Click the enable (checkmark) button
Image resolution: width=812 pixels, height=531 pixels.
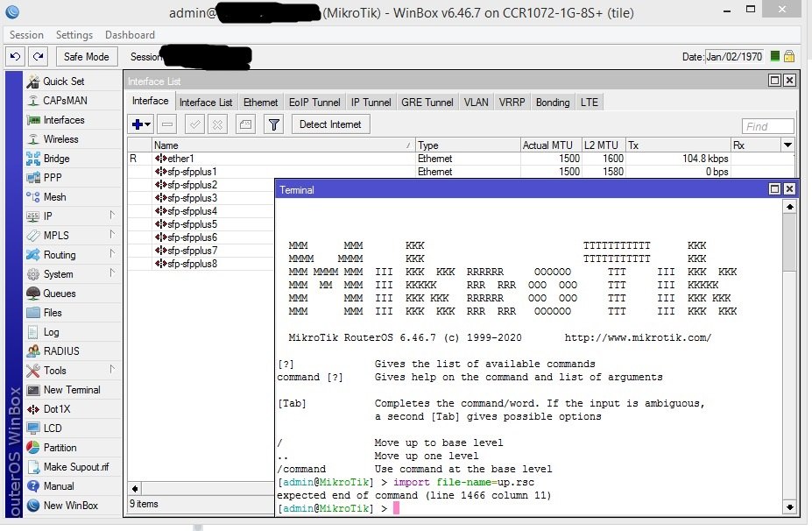194,124
